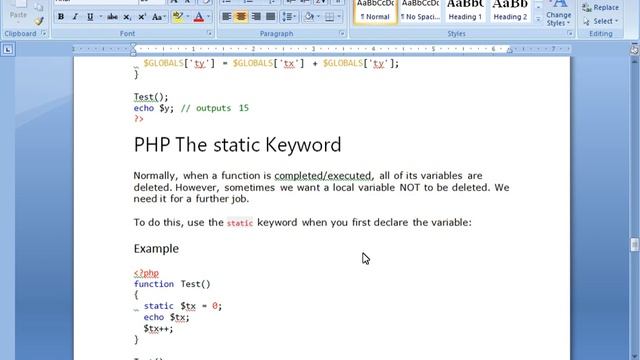Apply the Normal style
Viewport: 640px width, 360px height.
tap(375, 11)
